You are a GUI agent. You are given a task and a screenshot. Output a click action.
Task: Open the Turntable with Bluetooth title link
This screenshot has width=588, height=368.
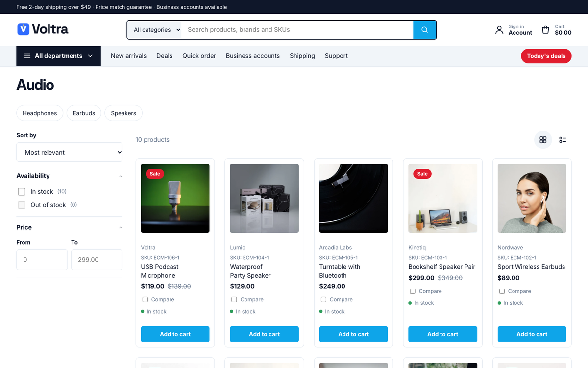pos(340,271)
